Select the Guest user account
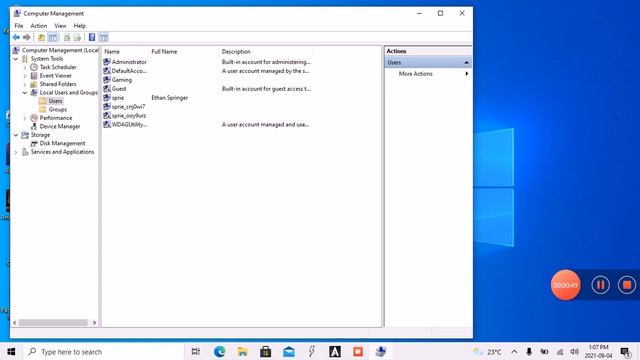 click(x=115, y=89)
